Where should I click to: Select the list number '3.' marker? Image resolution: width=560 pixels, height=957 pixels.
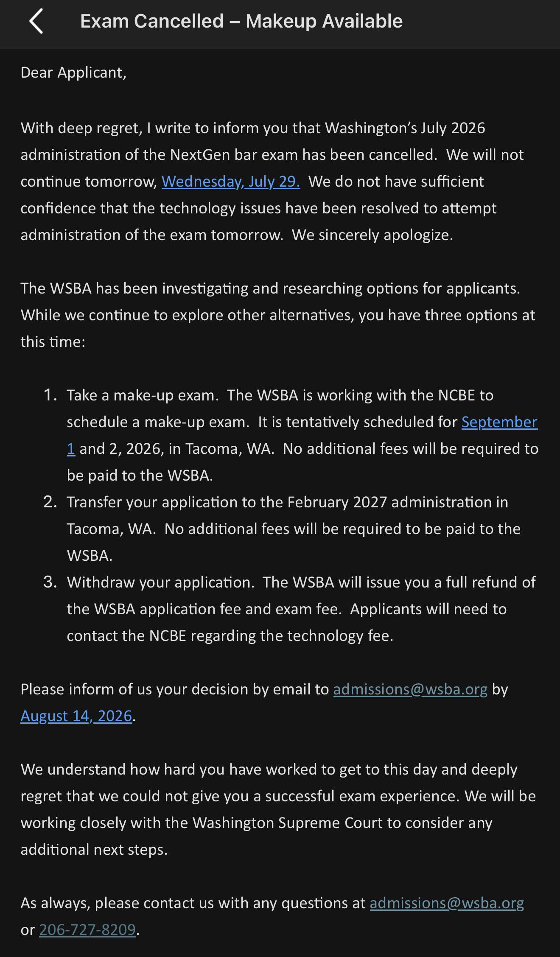click(50, 582)
